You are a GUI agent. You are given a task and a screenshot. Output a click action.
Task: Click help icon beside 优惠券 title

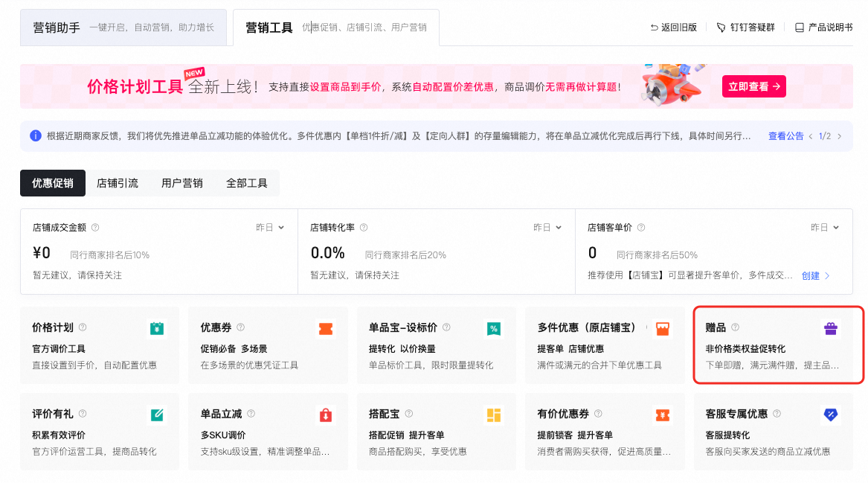pos(241,327)
